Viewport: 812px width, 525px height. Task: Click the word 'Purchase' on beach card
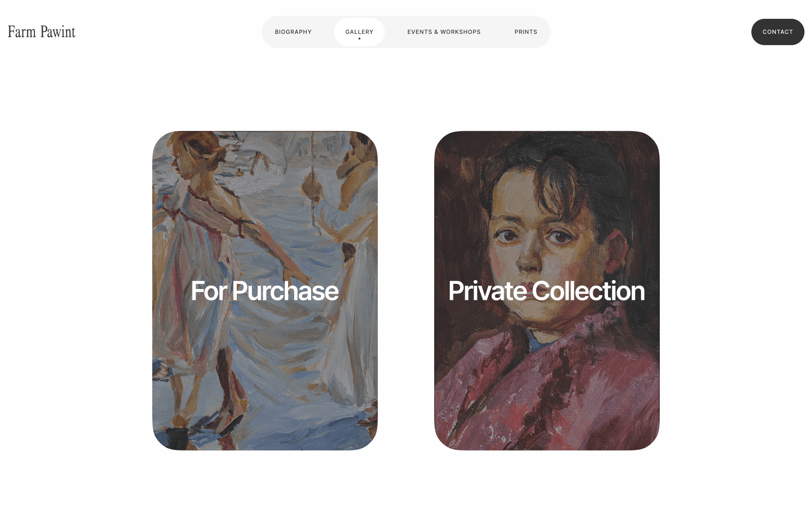pyautogui.click(x=285, y=291)
